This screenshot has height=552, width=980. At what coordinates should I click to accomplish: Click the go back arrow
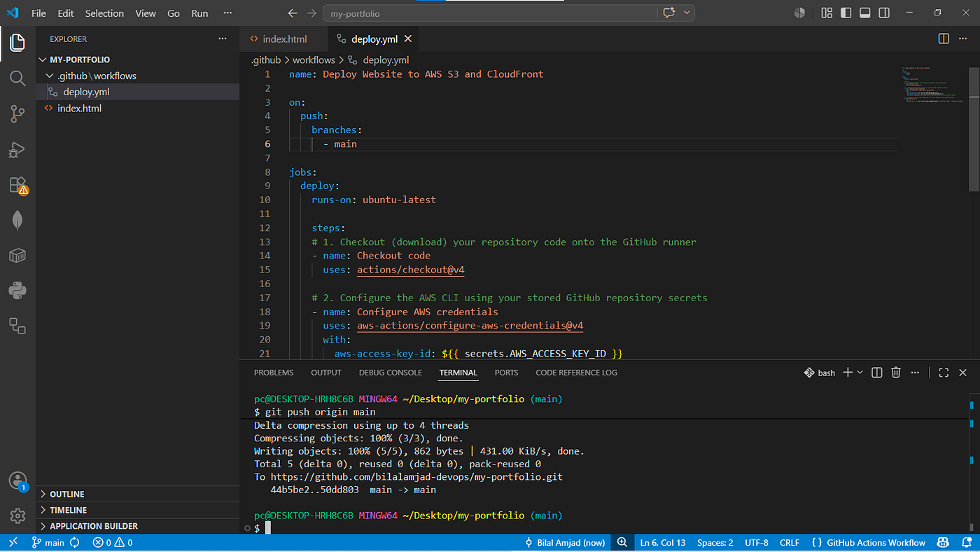[293, 13]
